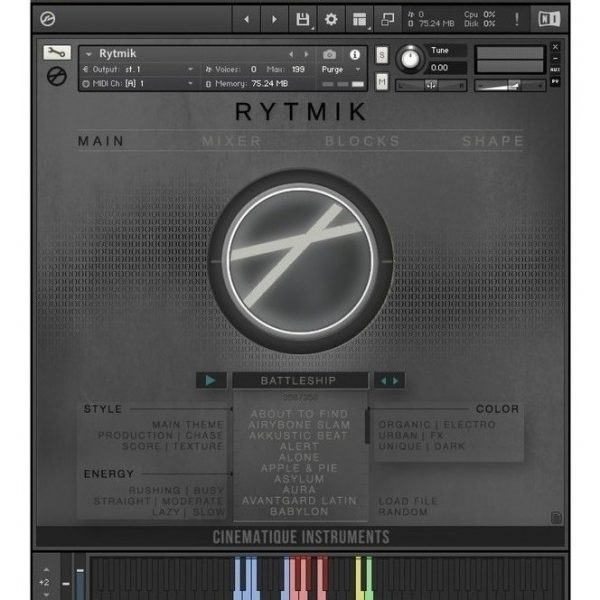Toggle ORGANIC color filter

[x=404, y=425]
